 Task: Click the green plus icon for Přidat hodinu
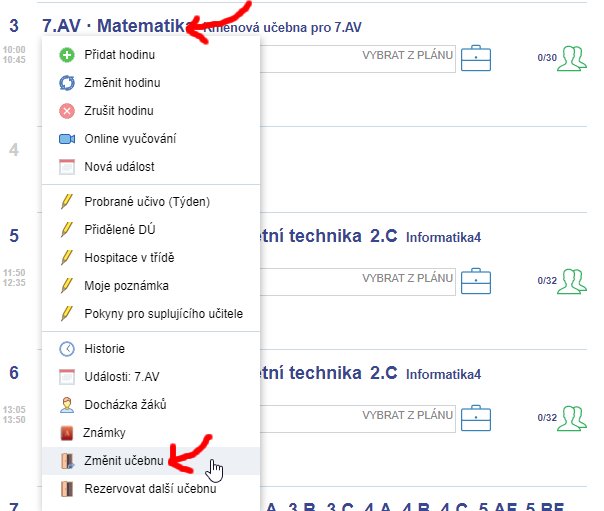(x=67, y=54)
